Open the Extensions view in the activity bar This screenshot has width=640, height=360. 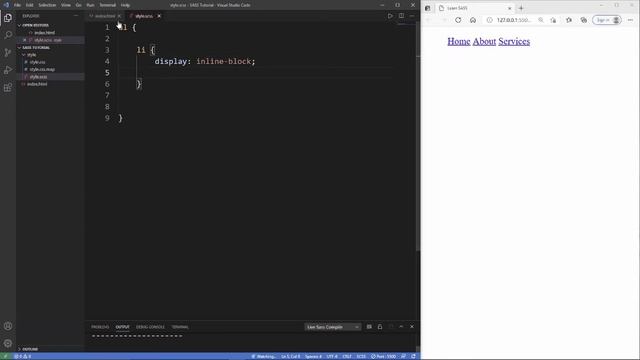point(8,88)
